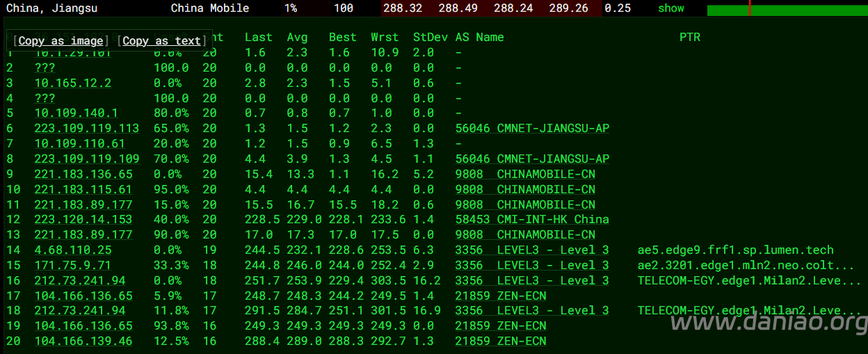Click the red marker on the green latency bar
The height and width of the screenshot is (354, 868).
[750, 8]
